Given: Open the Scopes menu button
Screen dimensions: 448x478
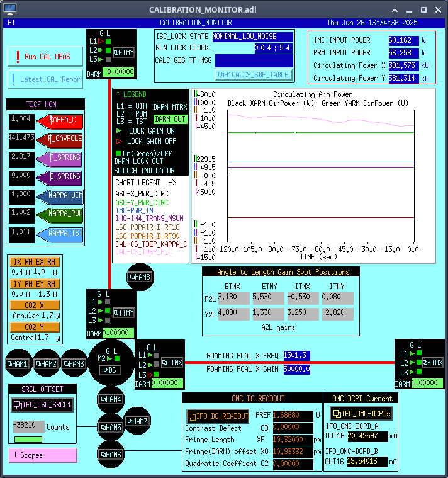Looking at the screenshot, I should pos(43,455).
